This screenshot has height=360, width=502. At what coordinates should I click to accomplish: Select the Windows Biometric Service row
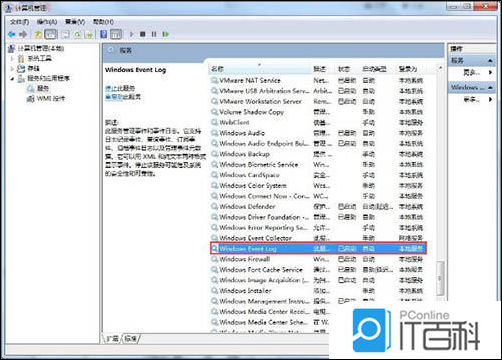click(x=318, y=165)
